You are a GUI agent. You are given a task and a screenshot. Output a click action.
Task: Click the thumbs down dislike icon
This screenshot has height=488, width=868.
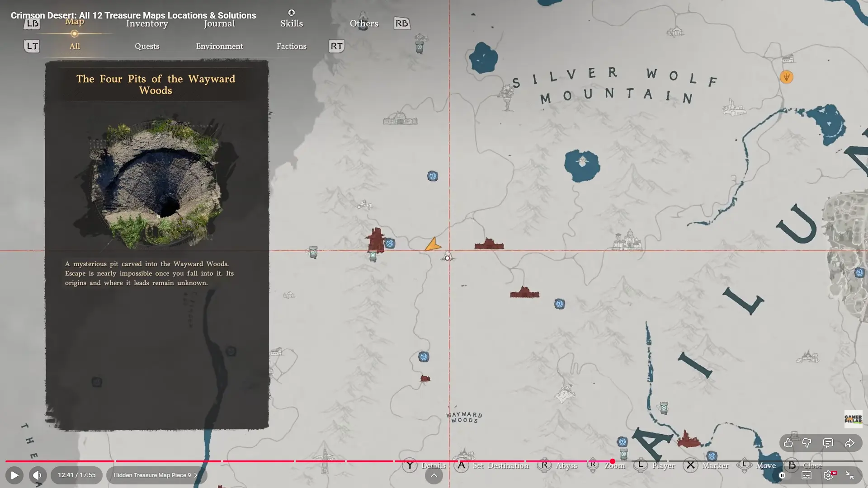coord(807,443)
